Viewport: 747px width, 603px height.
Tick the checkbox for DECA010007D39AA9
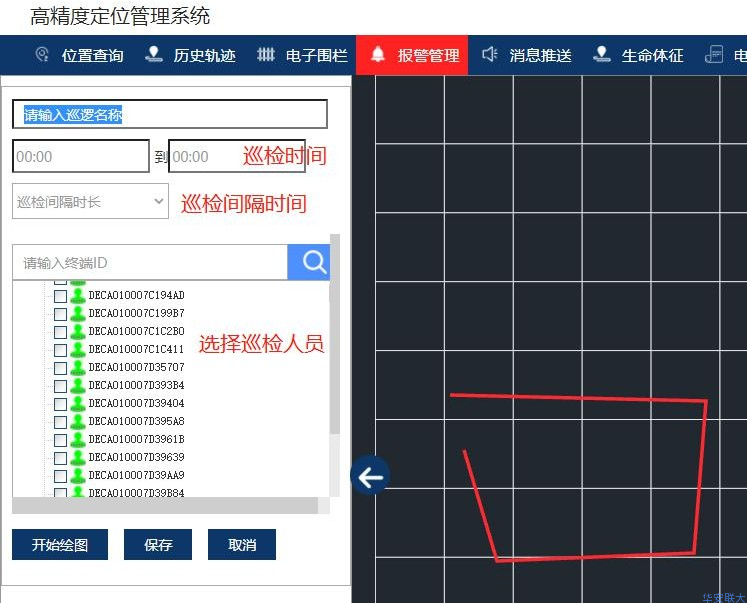pos(61,476)
